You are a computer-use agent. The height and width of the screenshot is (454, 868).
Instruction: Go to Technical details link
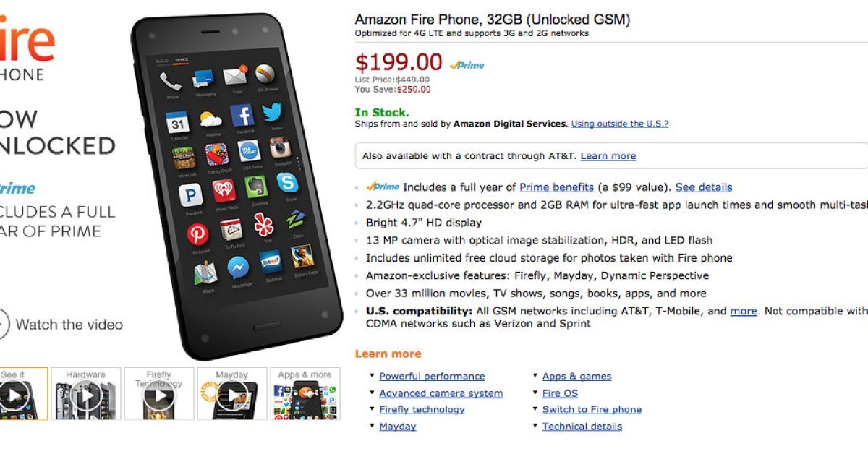pos(582,427)
